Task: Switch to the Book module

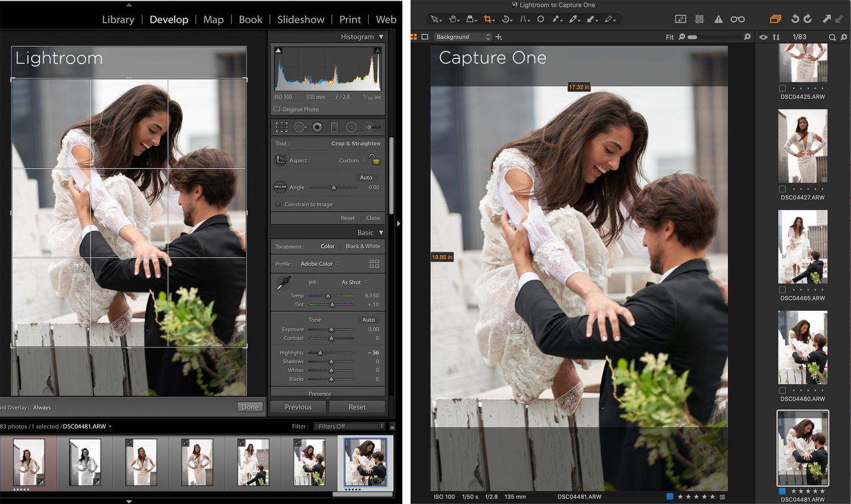Action: pyautogui.click(x=250, y=19)
